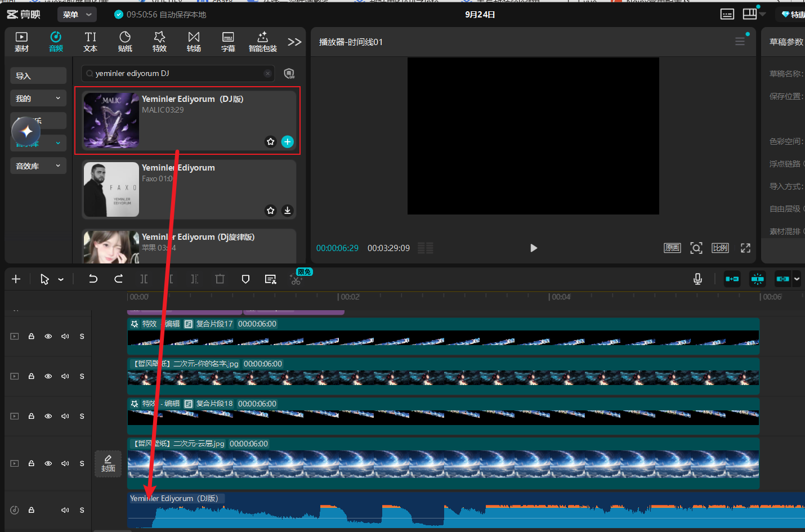
Task: Jump to the 00:02 ruler mark
Action: [350, 297]
